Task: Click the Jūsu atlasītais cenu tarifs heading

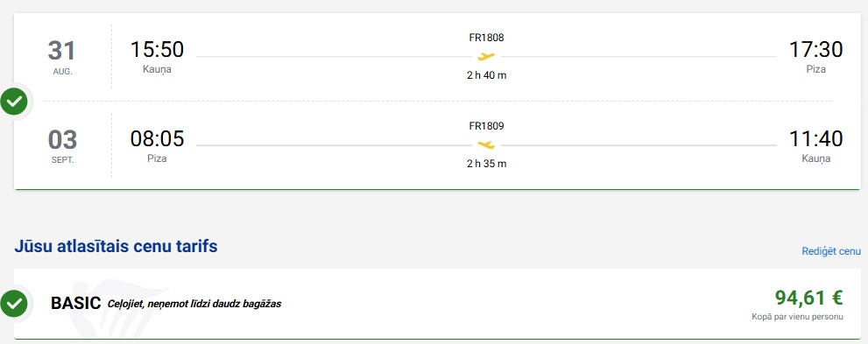Action: click(116, 247)
